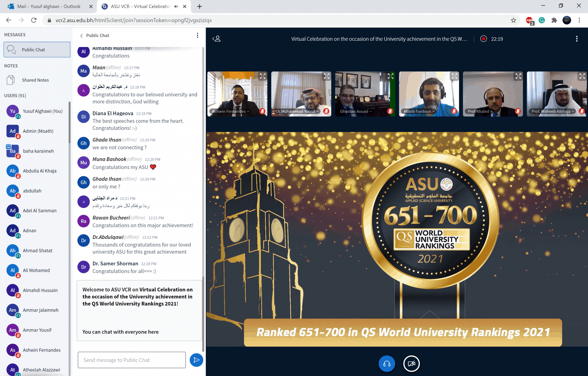Switch to the Mail Outlook tab

tap(49, 6)
